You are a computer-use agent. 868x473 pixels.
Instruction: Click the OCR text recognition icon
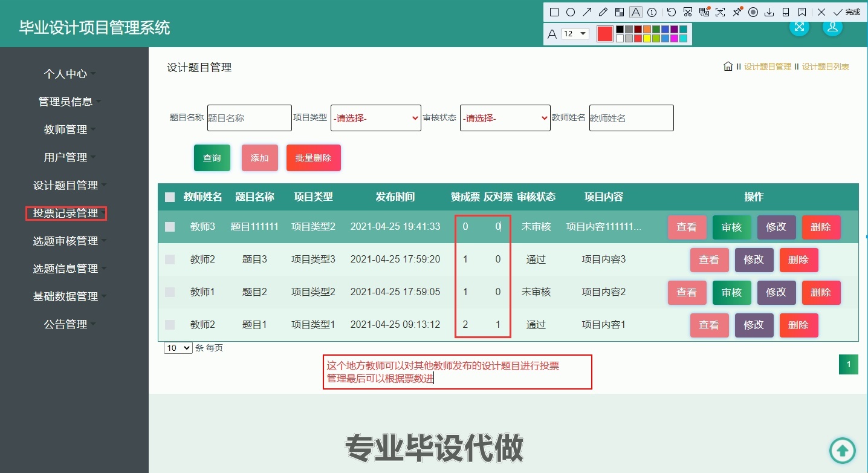click(x=720, y=12)
